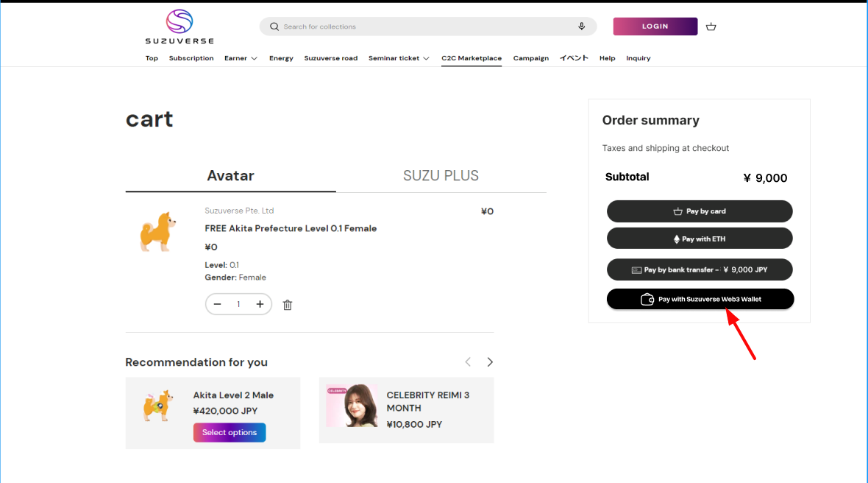This screenshot has height=483, width=868.
Task: Click the search magnifier icon
Action: (x=274, y=27)
